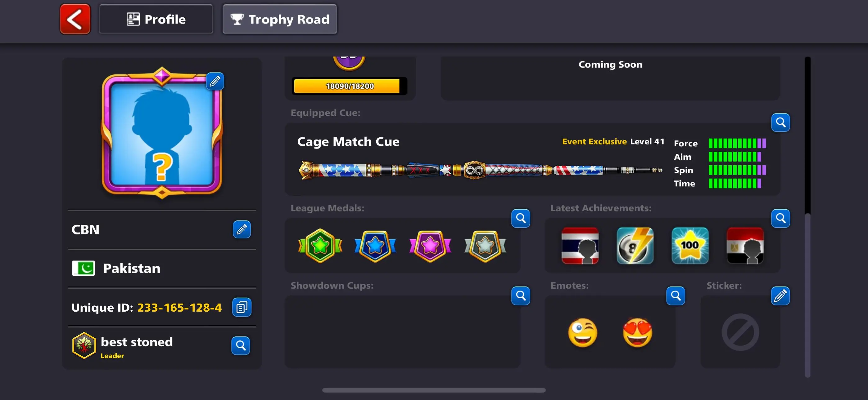The height and width of the screenshot is (400, 868).
Task: Tap the 100 star achievement badge
Action: 690,246
